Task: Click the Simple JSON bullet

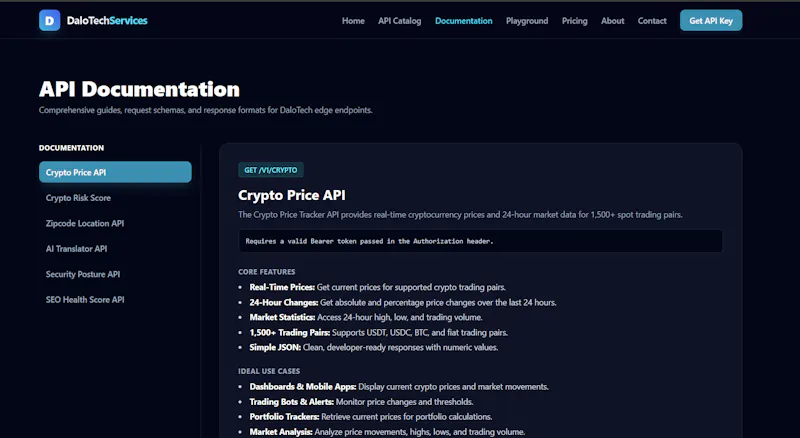Action: 373,348
